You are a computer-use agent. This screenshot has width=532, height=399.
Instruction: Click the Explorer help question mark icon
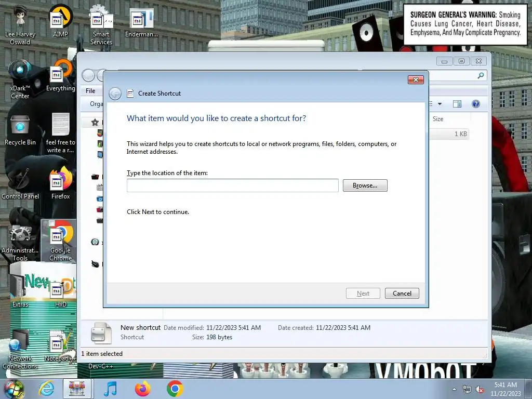click(476, 104)
